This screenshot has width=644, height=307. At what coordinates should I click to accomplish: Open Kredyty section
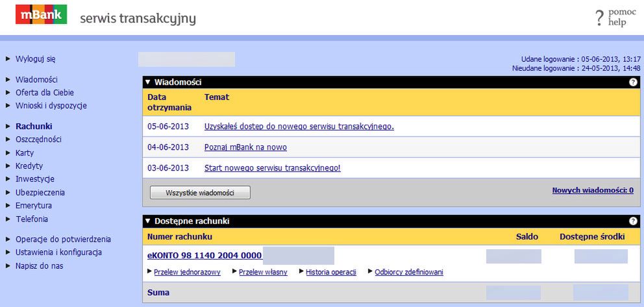pos(29,166)
